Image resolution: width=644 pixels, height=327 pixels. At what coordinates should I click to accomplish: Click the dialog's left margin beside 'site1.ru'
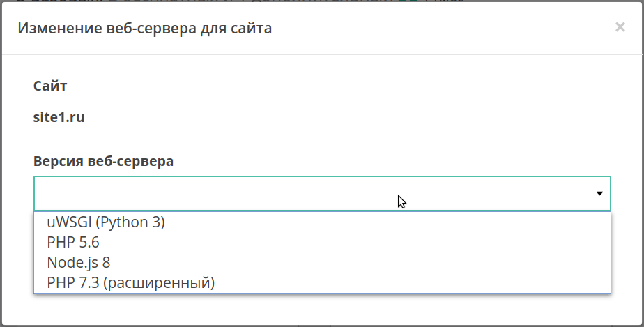17,118
